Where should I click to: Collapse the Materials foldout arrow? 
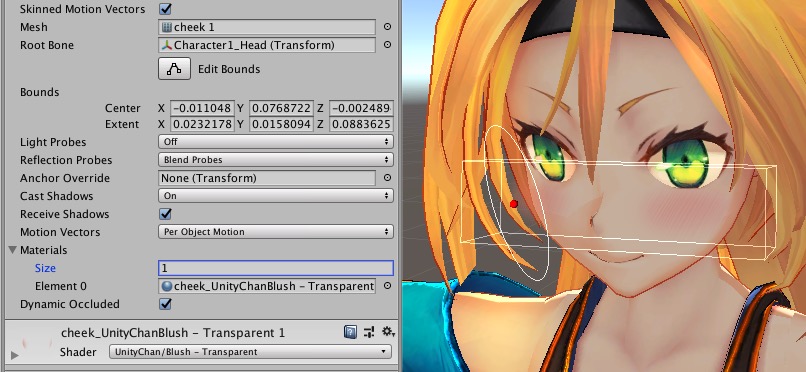pos(12,250)
